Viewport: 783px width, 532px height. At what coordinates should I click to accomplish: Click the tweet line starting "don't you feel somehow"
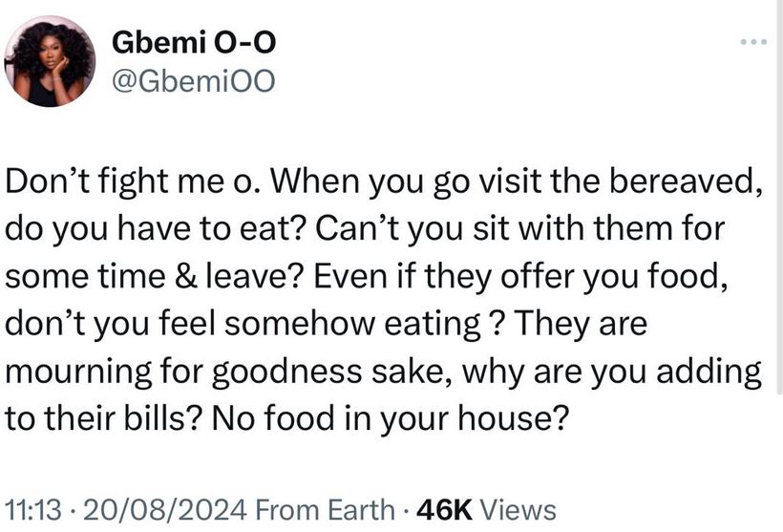[x=326, y=324]
